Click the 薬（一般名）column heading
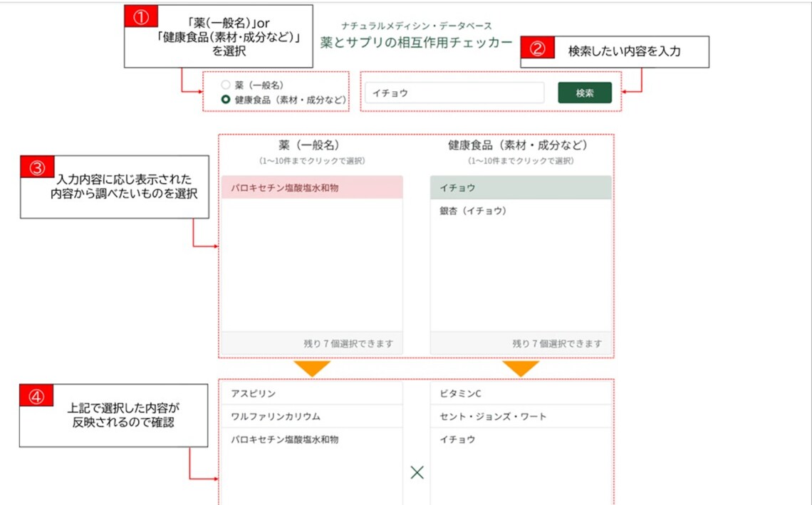Image resolution: width=812 pixels, height=505 pixels. point(309,145)
